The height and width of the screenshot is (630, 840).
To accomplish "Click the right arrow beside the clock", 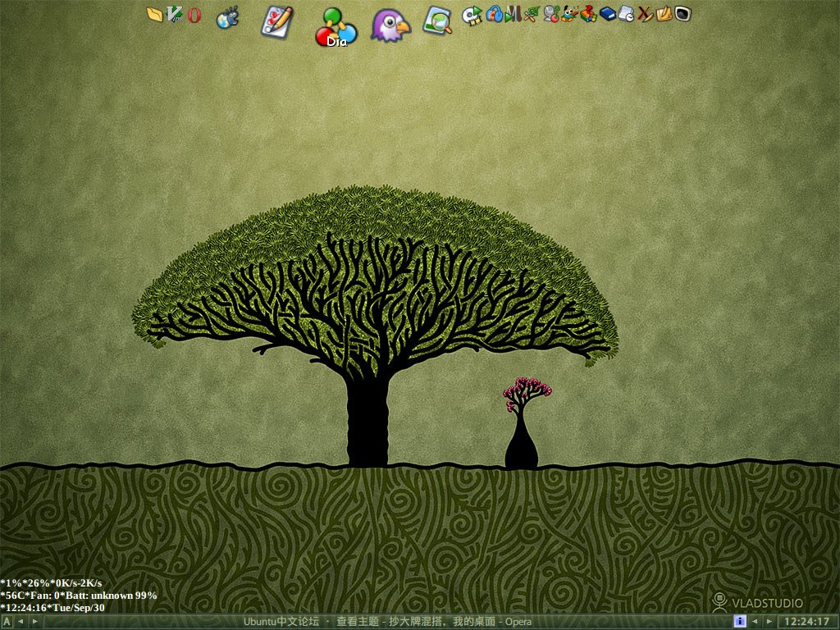I will 769,622.
